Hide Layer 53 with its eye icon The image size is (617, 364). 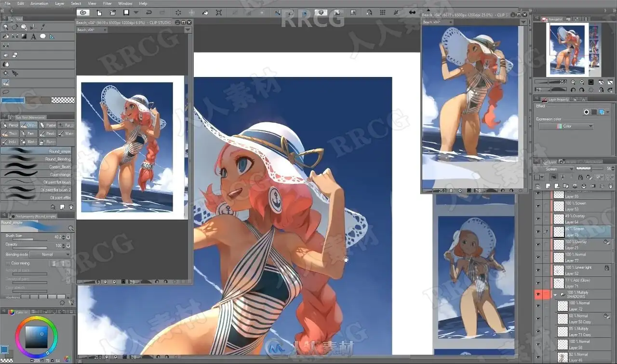tap(538, 206)
